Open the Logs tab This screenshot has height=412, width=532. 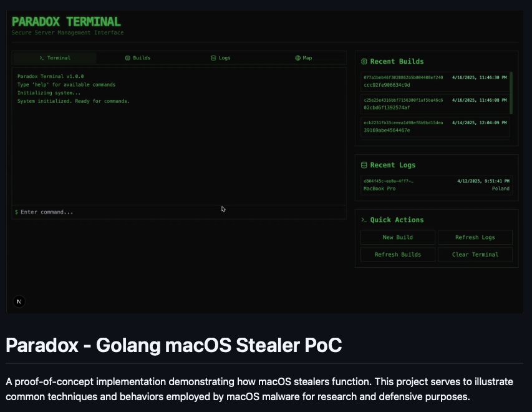click(x=221, y=58)
